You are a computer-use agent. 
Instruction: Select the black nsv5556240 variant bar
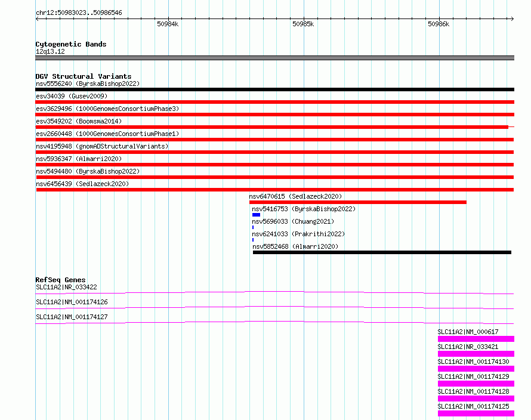pos(274,89)
